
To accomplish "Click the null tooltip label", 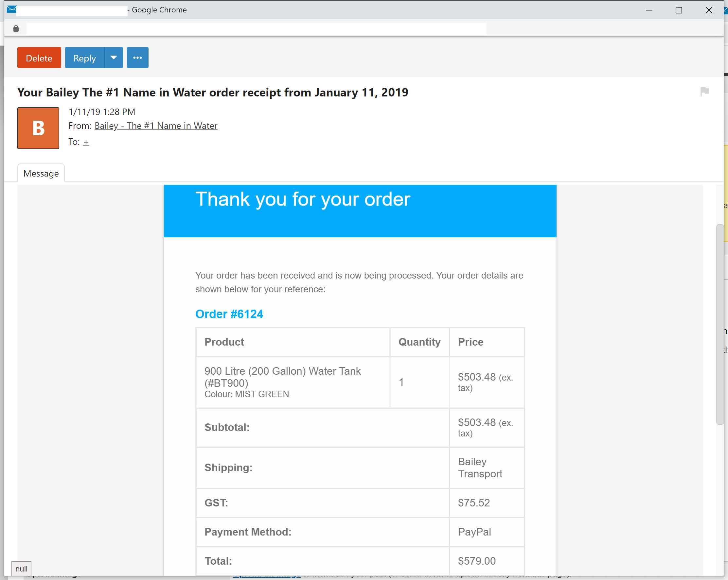I will click(x=21, y=569).
